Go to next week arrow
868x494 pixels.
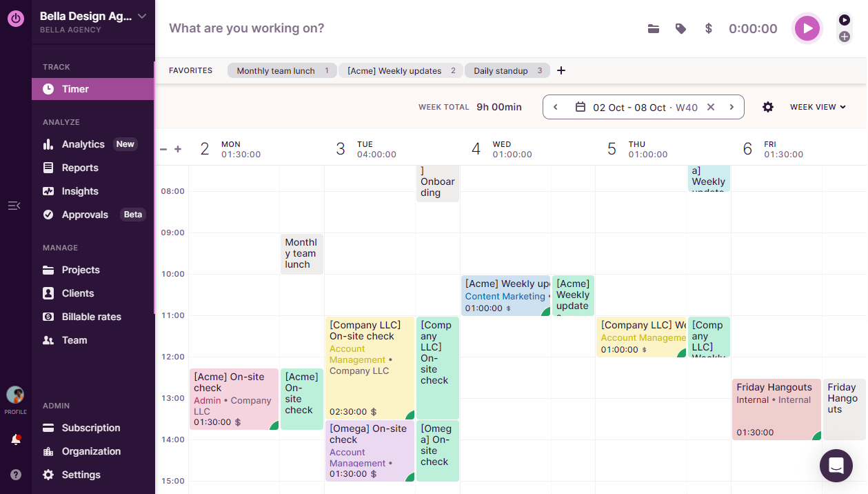(x=731, y=107)
